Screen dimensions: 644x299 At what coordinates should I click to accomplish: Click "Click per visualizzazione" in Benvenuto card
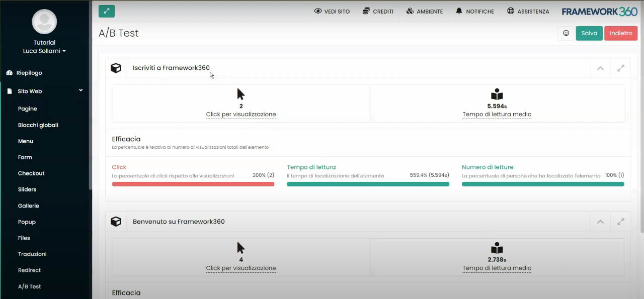[x=241, y=268]
